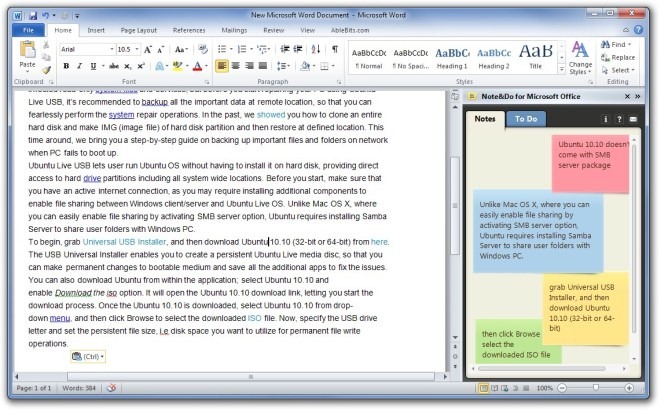This screenshot has height=410, width=660.
Task: Open the font size 10.5 dropdown
Action: [x=137, y=50]
